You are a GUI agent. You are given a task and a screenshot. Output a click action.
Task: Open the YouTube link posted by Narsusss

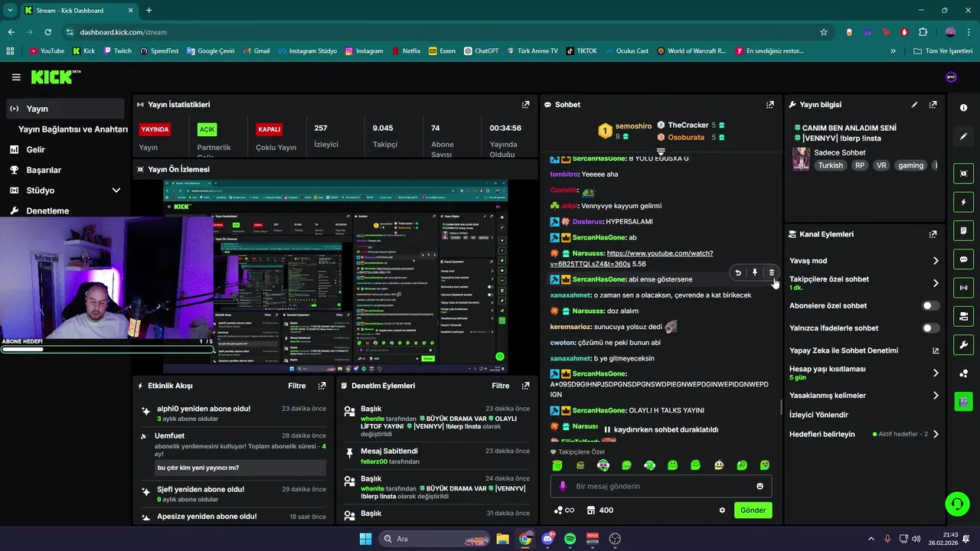pos(632,258)
